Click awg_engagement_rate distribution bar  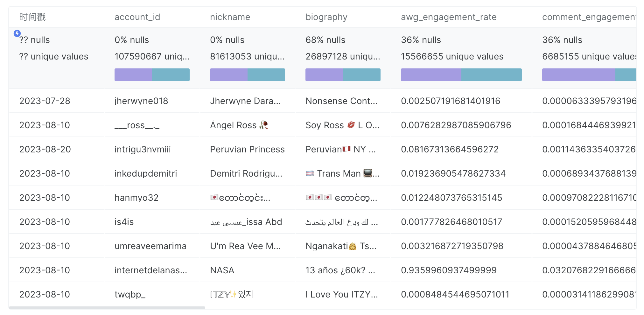click(x=461, y=75)
